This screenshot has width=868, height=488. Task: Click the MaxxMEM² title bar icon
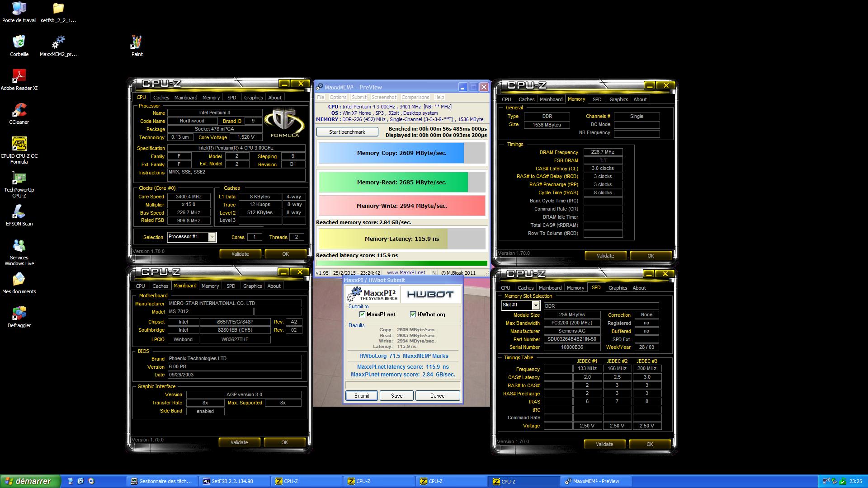pos(319,87)
